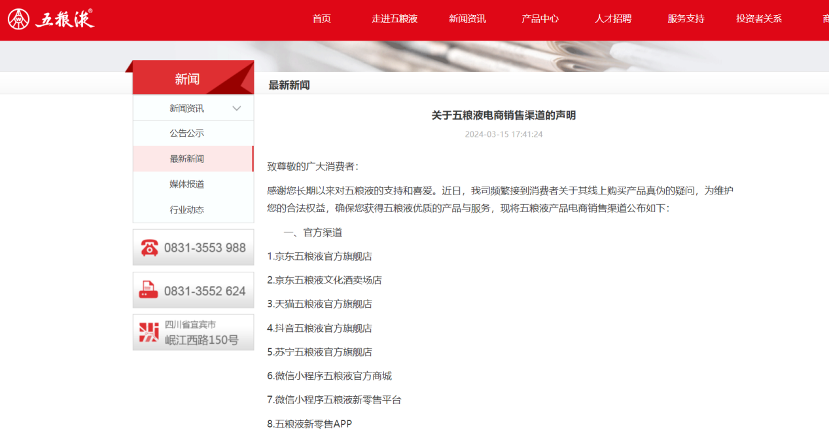Click the red fax machine icon
Image resolution: width=830 pixels, height=438 pixels.
tap(149, 290)
